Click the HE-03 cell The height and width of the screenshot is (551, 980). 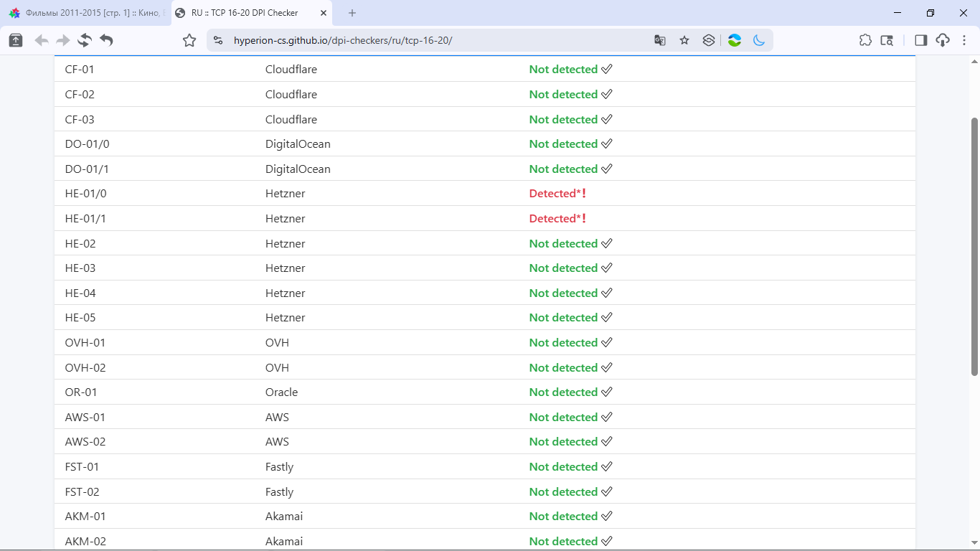point(80,268)
